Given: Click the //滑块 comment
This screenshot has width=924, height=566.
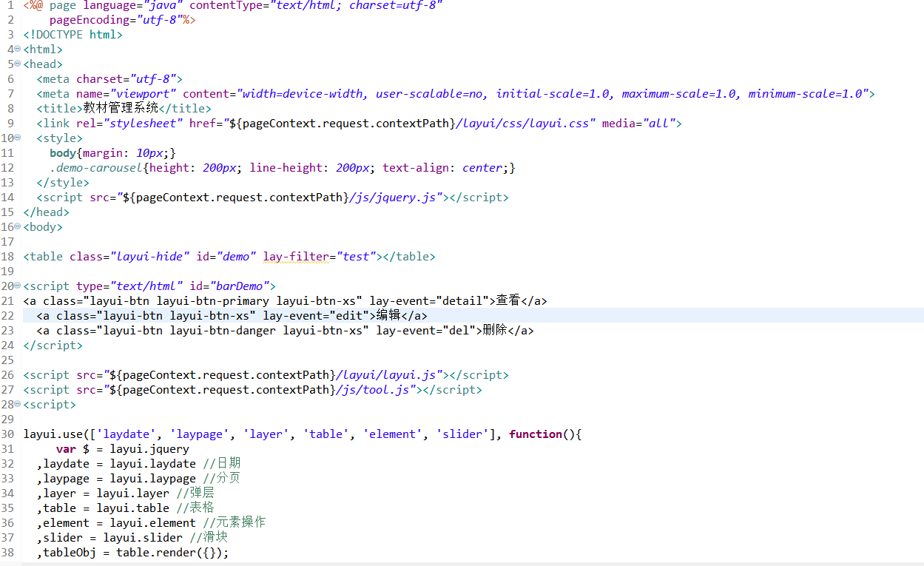Looking at the screenshot, I should 209,538.
